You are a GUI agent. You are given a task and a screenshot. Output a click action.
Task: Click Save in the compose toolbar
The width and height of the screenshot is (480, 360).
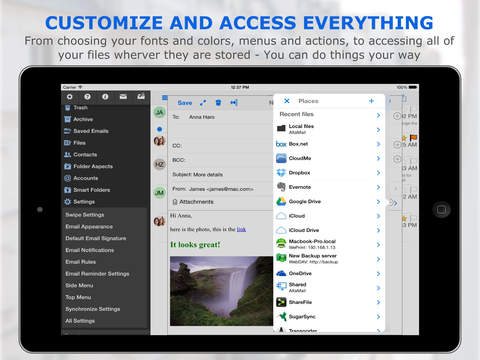tap(185, 103)
